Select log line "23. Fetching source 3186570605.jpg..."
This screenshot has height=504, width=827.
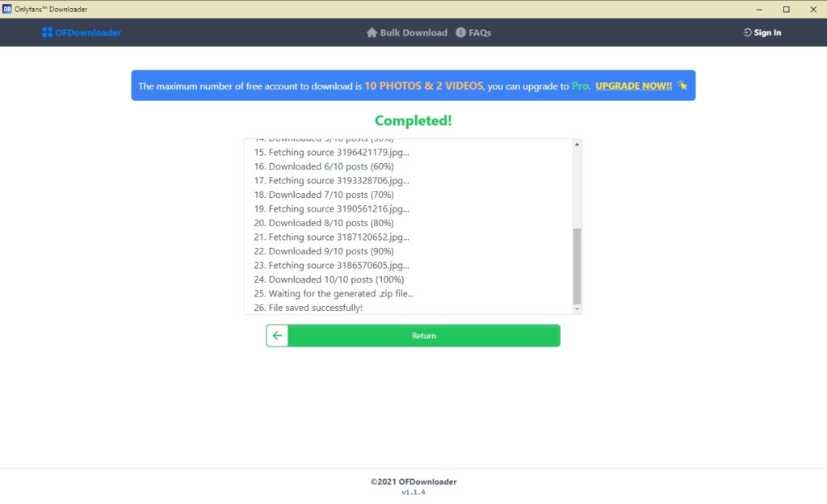(x=331, y=266)
